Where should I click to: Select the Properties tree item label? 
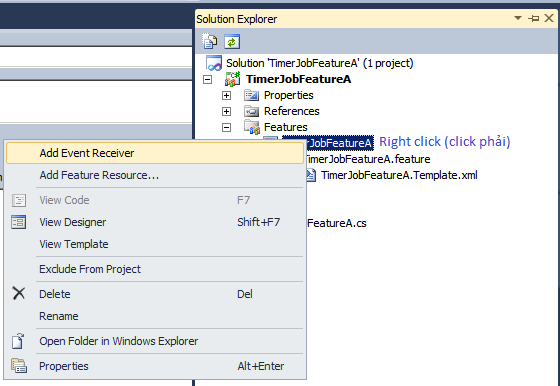[289, 95]
